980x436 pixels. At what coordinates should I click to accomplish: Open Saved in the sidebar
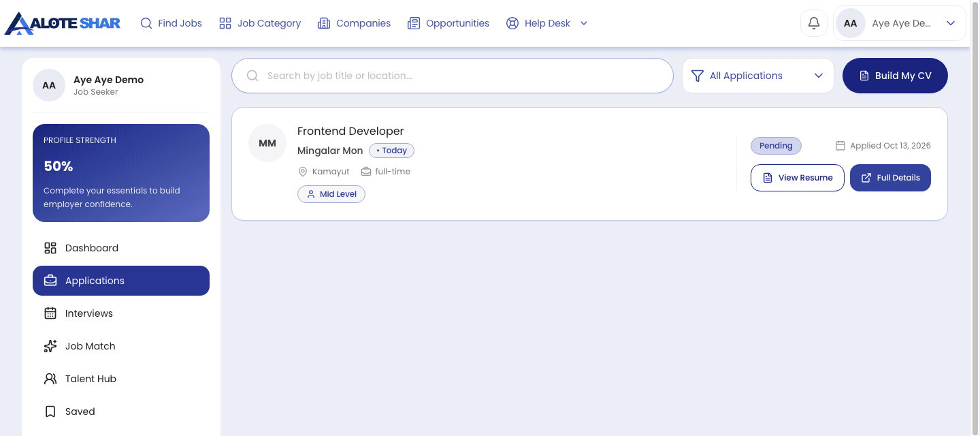click(121, 411)
